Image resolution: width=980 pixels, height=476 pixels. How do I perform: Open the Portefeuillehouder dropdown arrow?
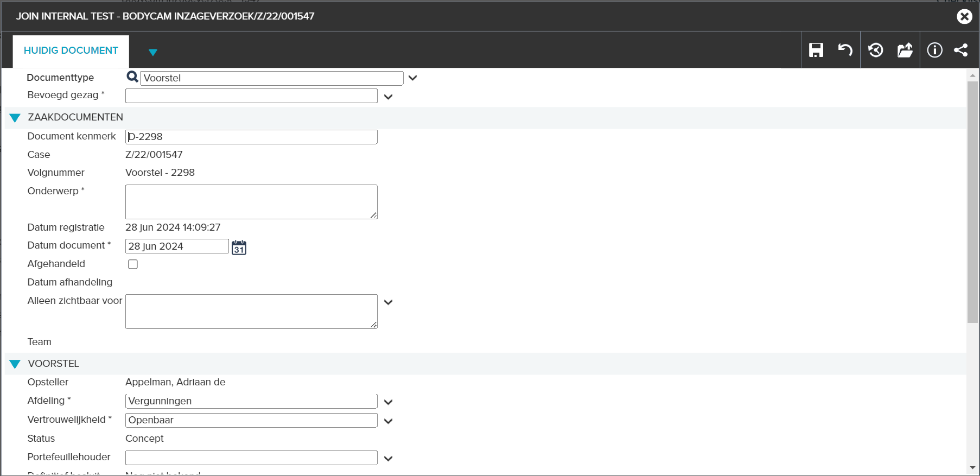[389, 459]
